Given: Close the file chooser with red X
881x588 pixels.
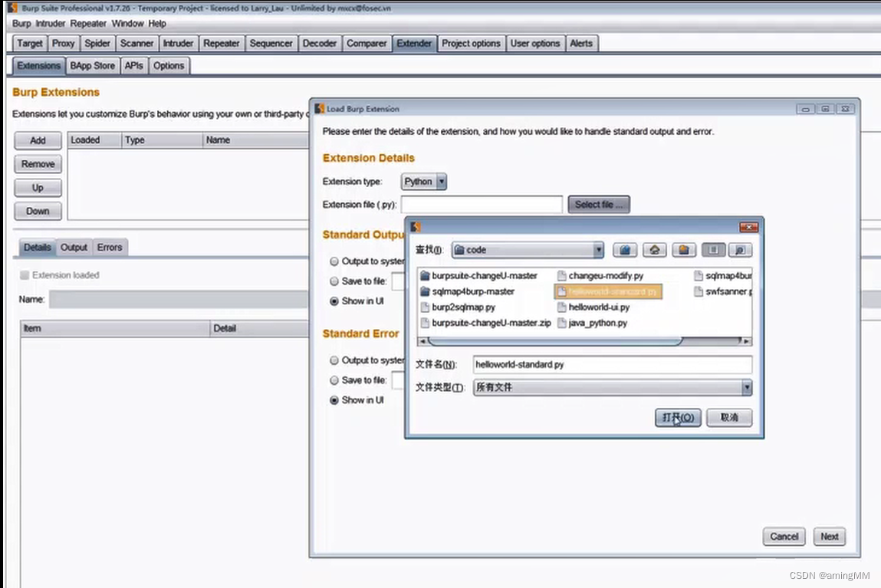Looking at the screenshot, I should pos(748,227).
